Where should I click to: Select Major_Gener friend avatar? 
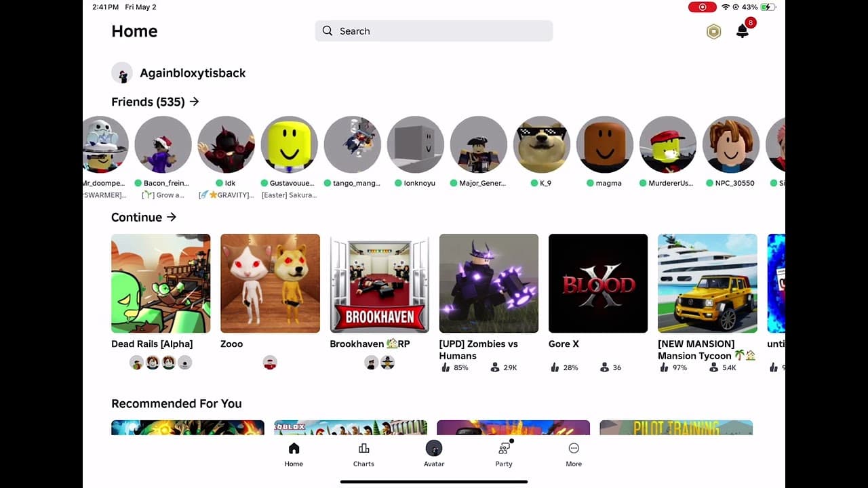(x=478, y=144)
